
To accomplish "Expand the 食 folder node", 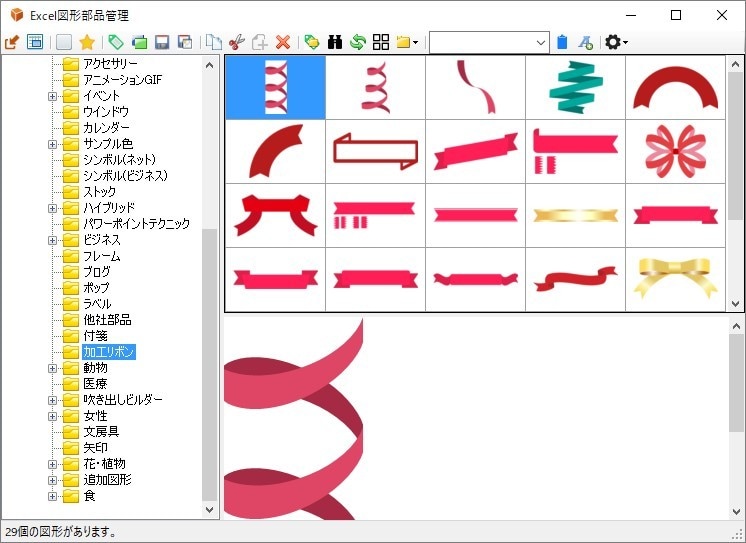I will [52, 496].
